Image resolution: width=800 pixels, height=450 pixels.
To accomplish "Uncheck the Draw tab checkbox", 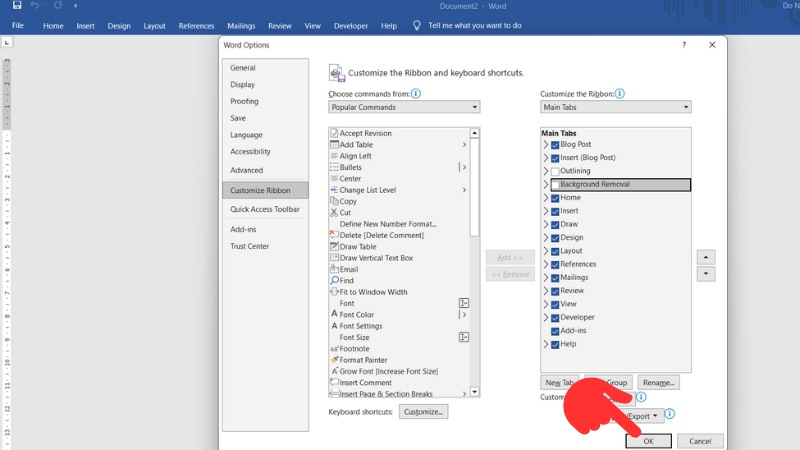I will click(x=555, y=224).
